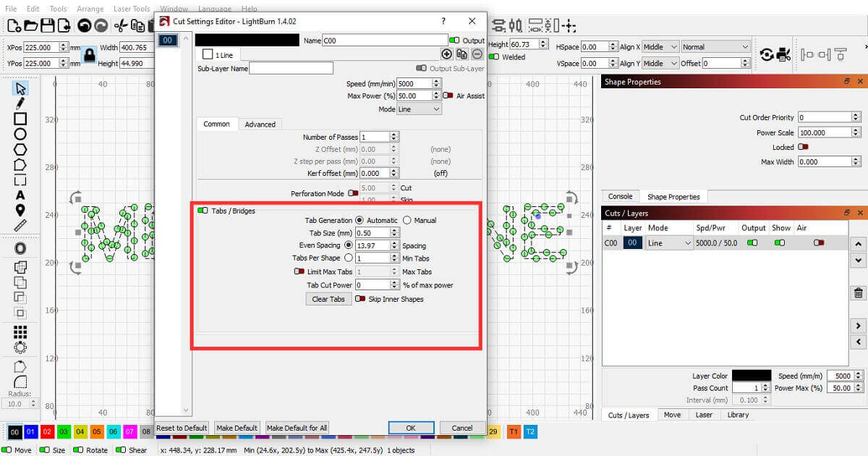This screenshot has height=456, width=868.
Task: Click the Number of Passes spinner arrows
Action: (x=393, y=136)
